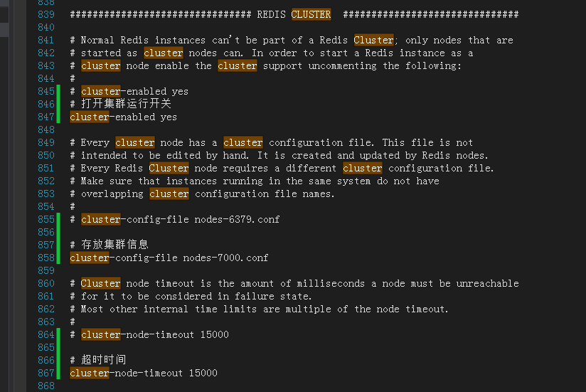The height and width of the screenshot is (392, 586).
Task: Click highlighted "Cluster" after "Redis" on line 841
Action: tap(373, 40)
